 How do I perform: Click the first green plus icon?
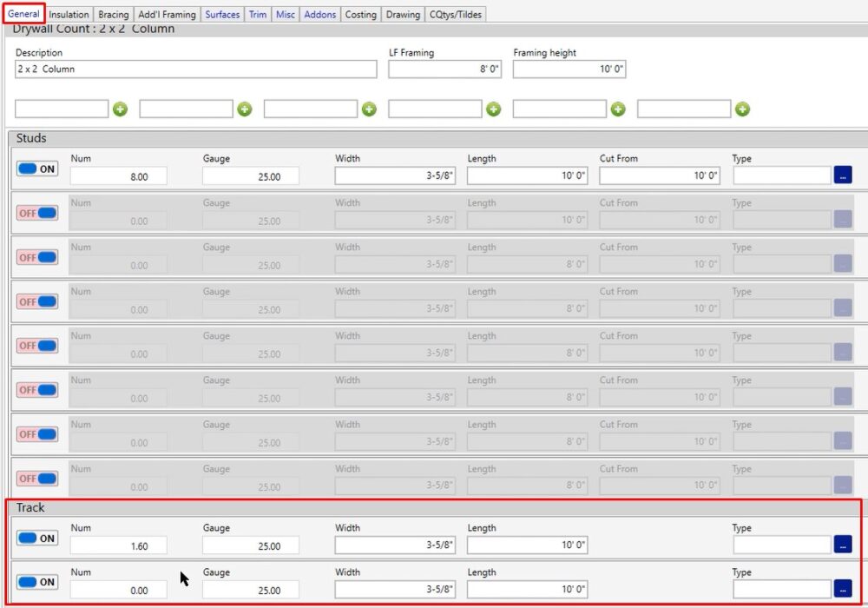pyautogui.click(x=120, y=109)
